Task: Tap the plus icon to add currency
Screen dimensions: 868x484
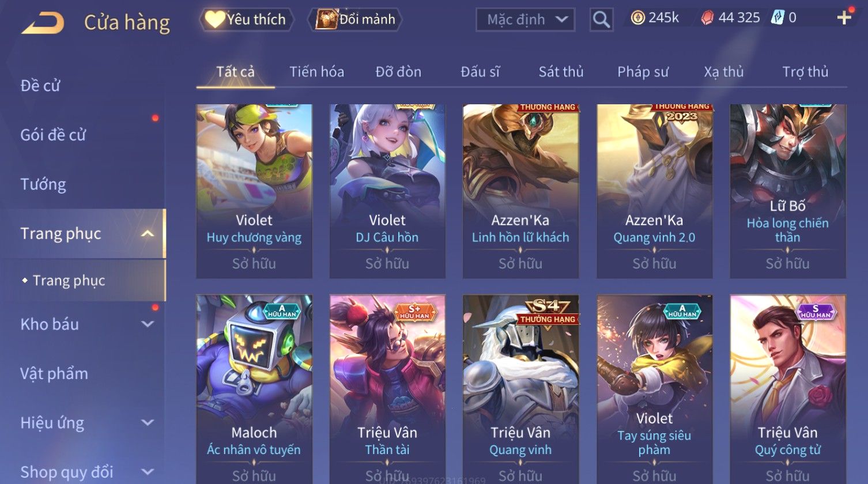Action: pos(844,18)
